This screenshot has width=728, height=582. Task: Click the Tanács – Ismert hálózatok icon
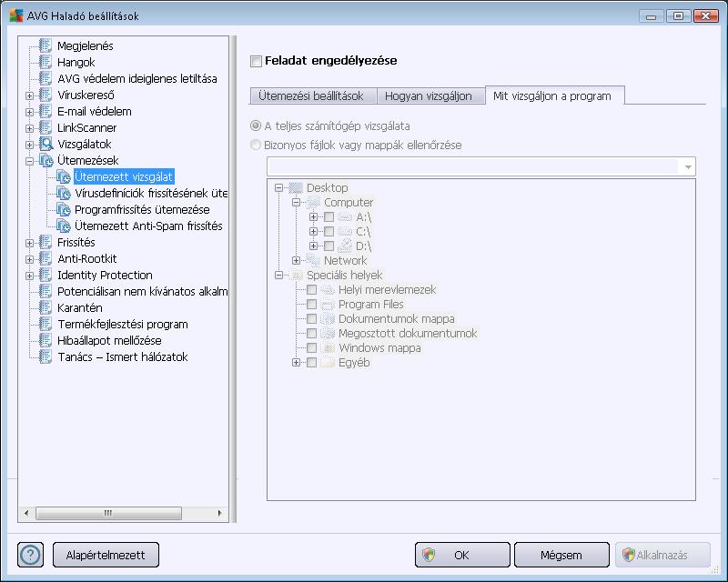(x=45, y=356)
